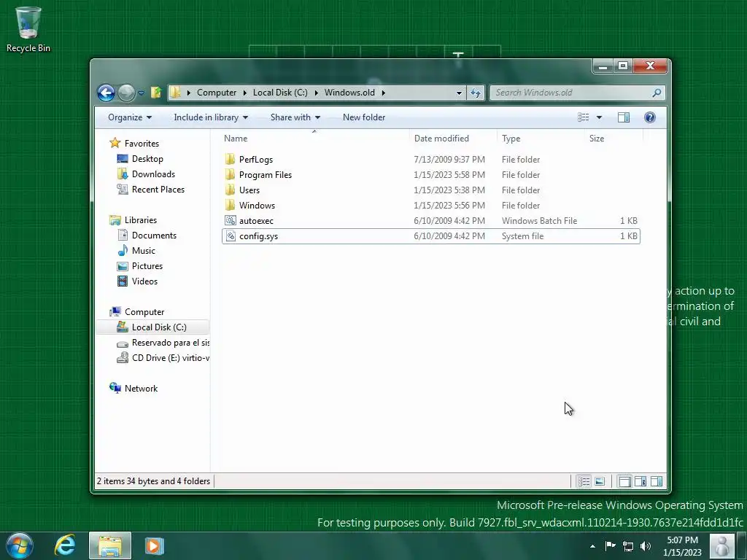The image size is (747, 560).
Task: Open the Organize menu
Action: click(x=130, y=117)
